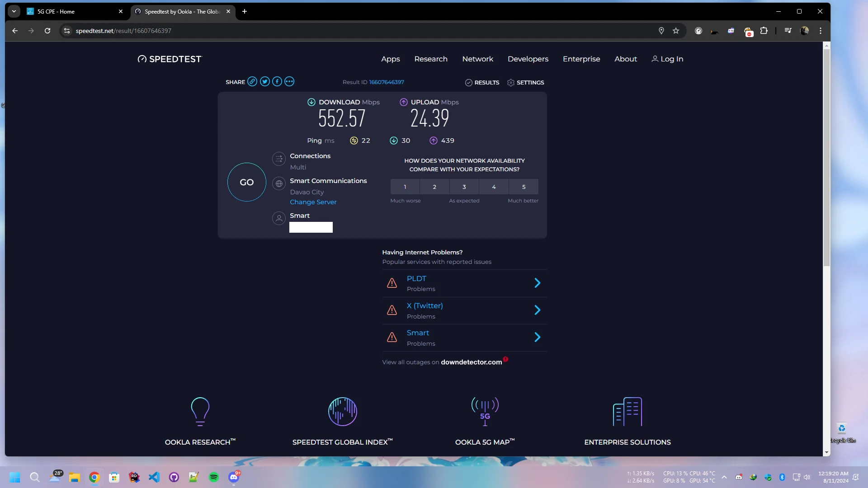Open Discord from taskbar
Screen dimensions: 868x488
pyautogui.click(x=234, y=477)
